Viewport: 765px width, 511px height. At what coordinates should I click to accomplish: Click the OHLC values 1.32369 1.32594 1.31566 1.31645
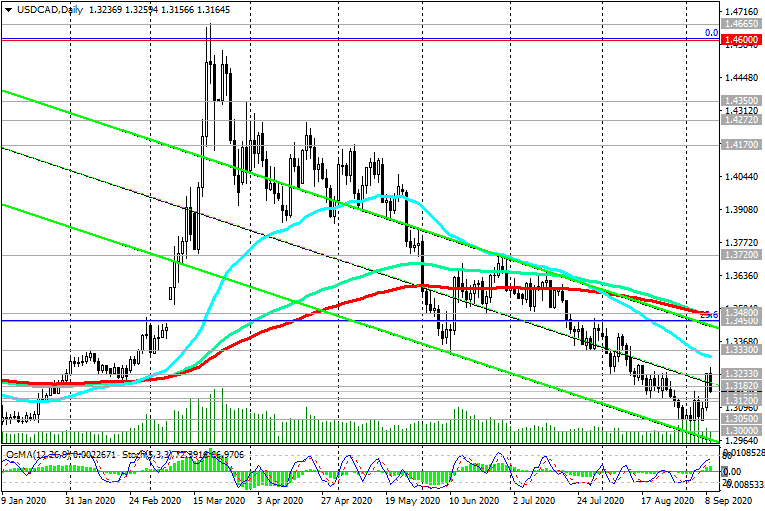click(x=160, y=10)
